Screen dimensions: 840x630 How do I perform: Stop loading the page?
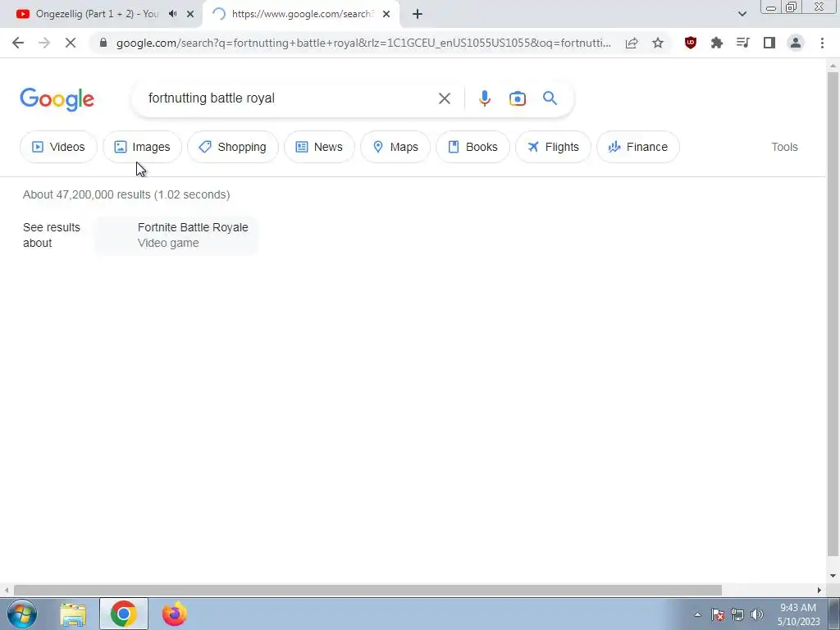71,43
